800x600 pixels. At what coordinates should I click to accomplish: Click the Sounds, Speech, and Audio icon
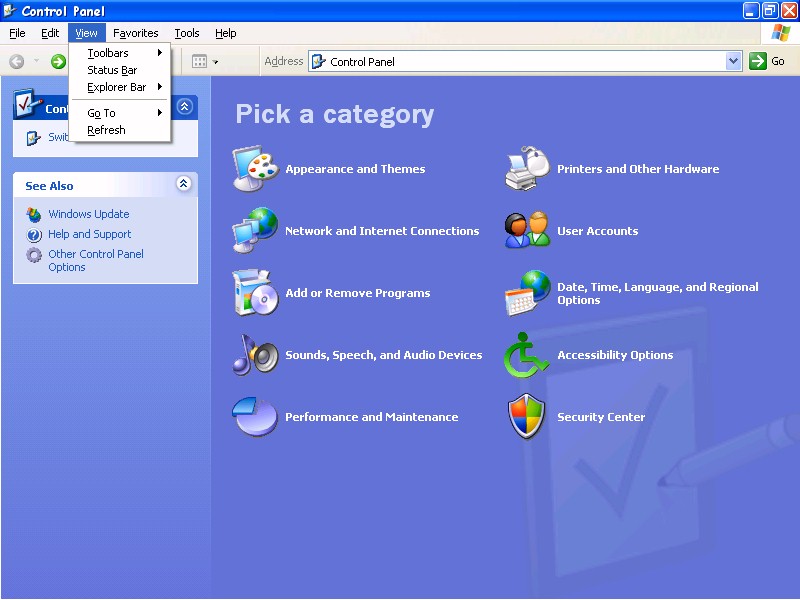[x=256, y=355]
